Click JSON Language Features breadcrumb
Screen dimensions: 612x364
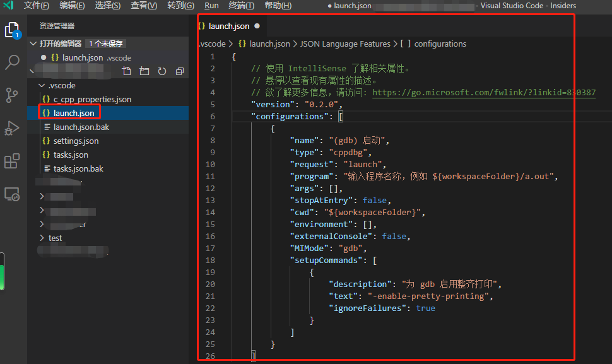click(345, 44)
